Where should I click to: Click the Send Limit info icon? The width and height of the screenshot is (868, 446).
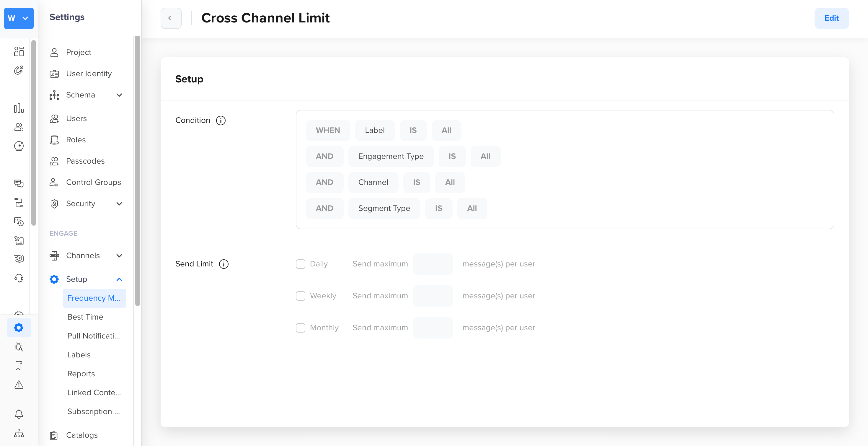224,264
